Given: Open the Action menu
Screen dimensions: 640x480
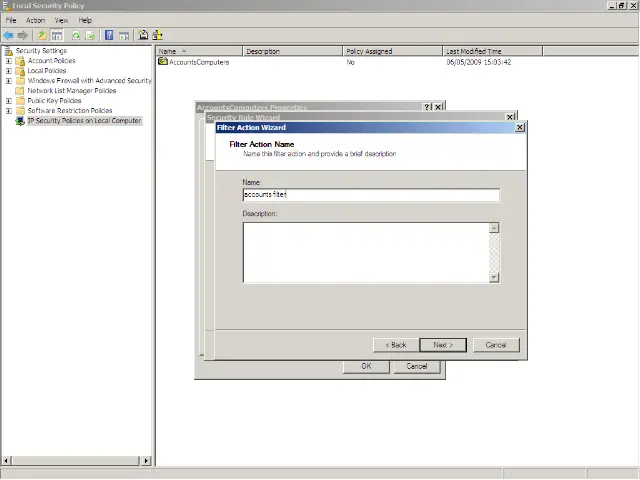Looking at the screenshot, I should click(x=35, y=20).
